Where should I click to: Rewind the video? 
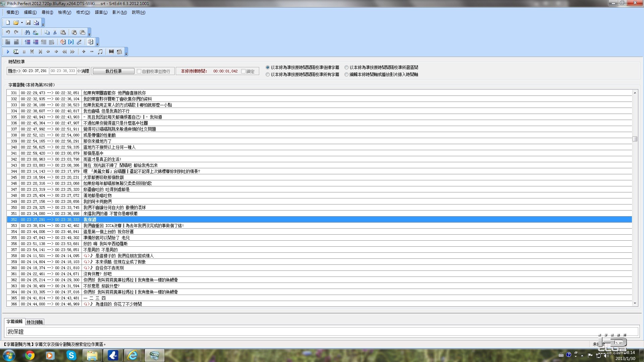click(x=64, y=52)
